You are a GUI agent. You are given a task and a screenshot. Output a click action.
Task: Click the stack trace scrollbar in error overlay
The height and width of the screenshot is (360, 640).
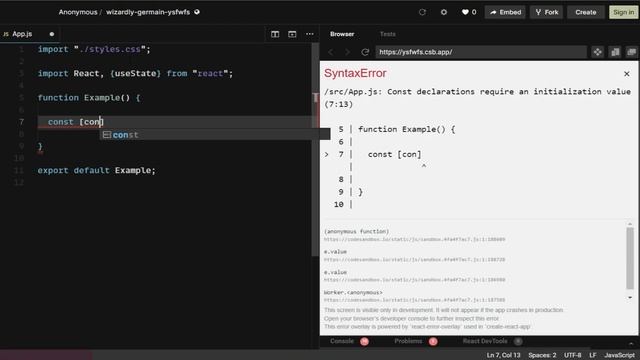click(x=630, y=258)
